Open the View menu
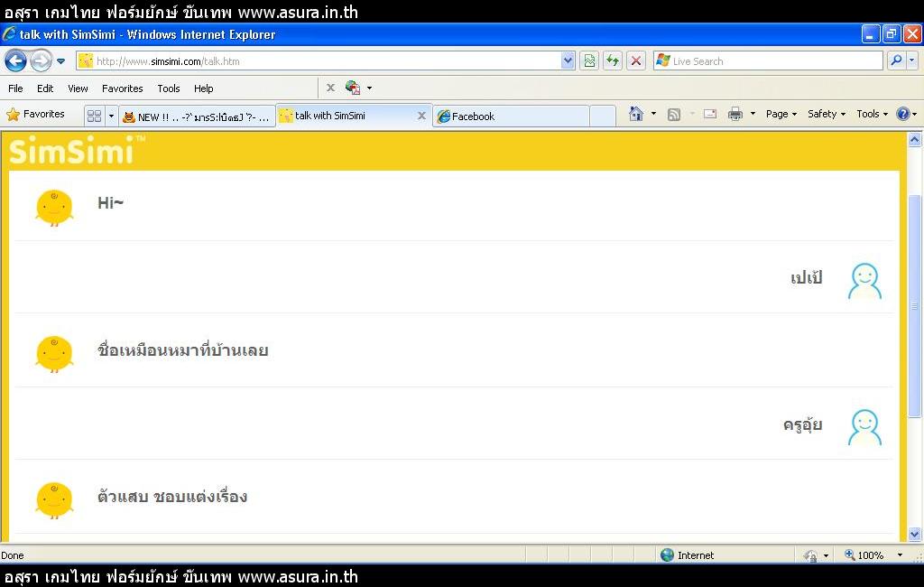The height and width of the screenshot is (587, 924). coord(78,89)
